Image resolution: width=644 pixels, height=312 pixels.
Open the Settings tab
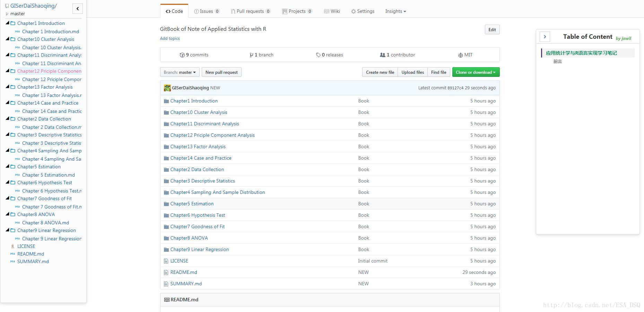click(363, 11)
